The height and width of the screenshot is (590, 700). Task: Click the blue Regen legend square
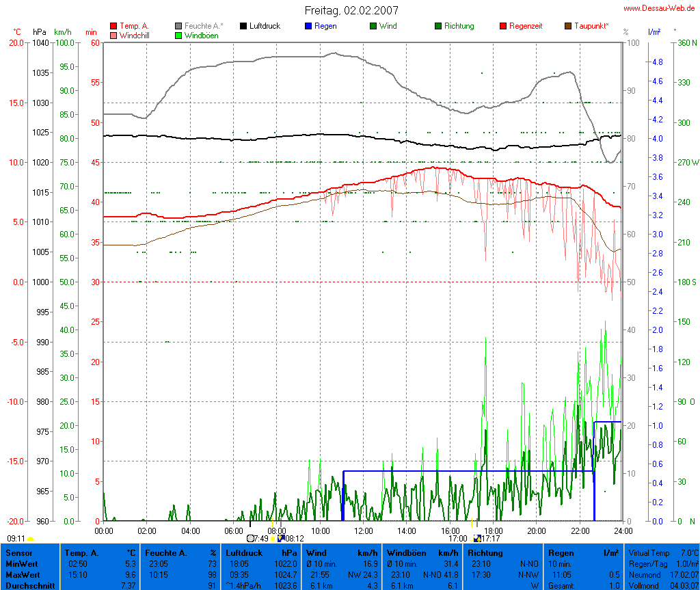coord(308,26)
